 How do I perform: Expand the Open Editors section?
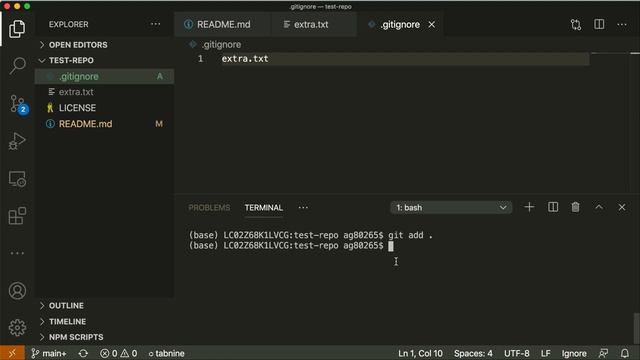coord(78,45)
